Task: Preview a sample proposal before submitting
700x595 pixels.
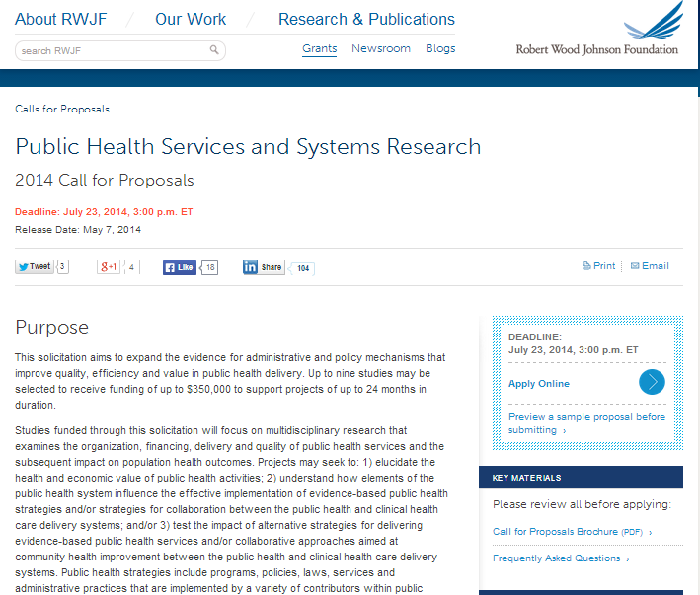Action: point(586,423)
